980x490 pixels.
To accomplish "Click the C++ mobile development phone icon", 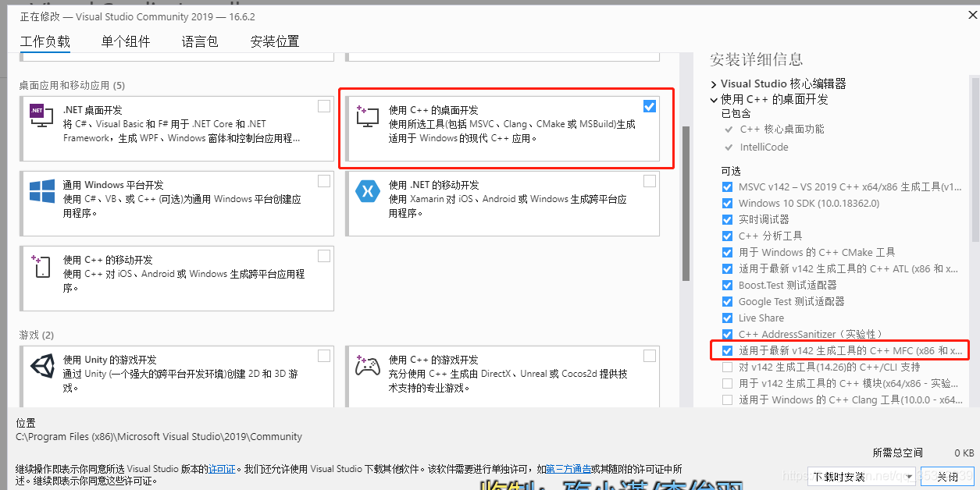I will pos(41,266).
